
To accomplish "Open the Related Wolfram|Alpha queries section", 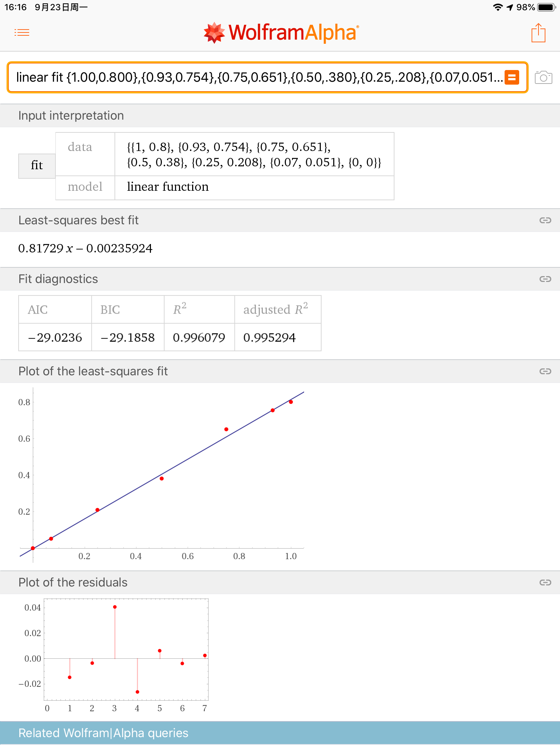I will (x=104, y=733).
